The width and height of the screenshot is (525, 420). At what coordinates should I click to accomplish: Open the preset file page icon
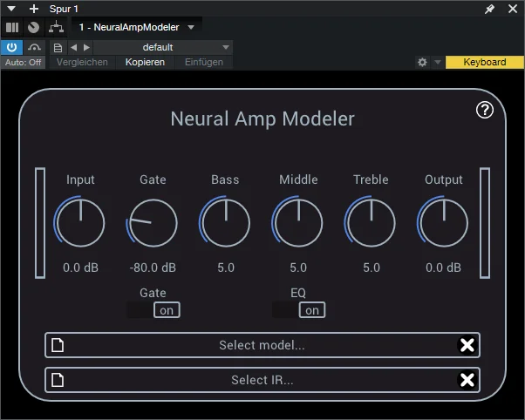click(58, 48)
